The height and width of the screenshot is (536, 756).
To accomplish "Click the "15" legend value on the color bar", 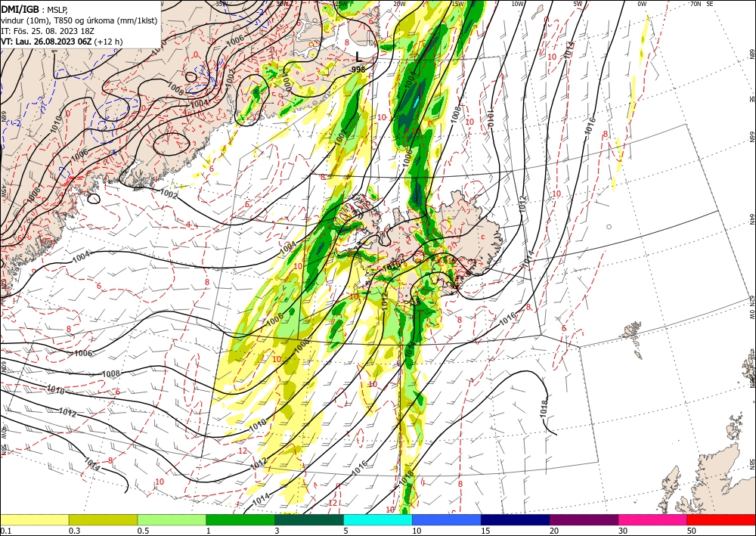I will coord(485,531).
